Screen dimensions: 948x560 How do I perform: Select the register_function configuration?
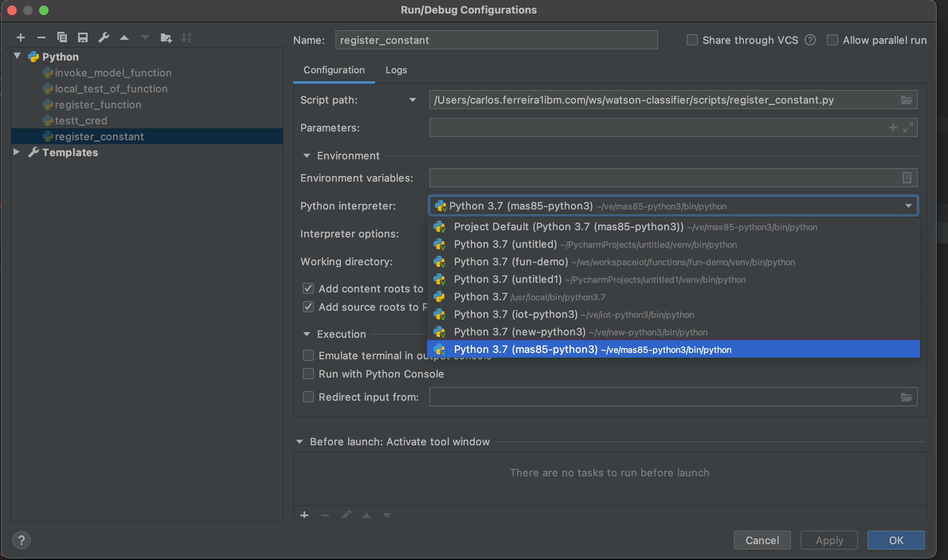coord(98,105)
